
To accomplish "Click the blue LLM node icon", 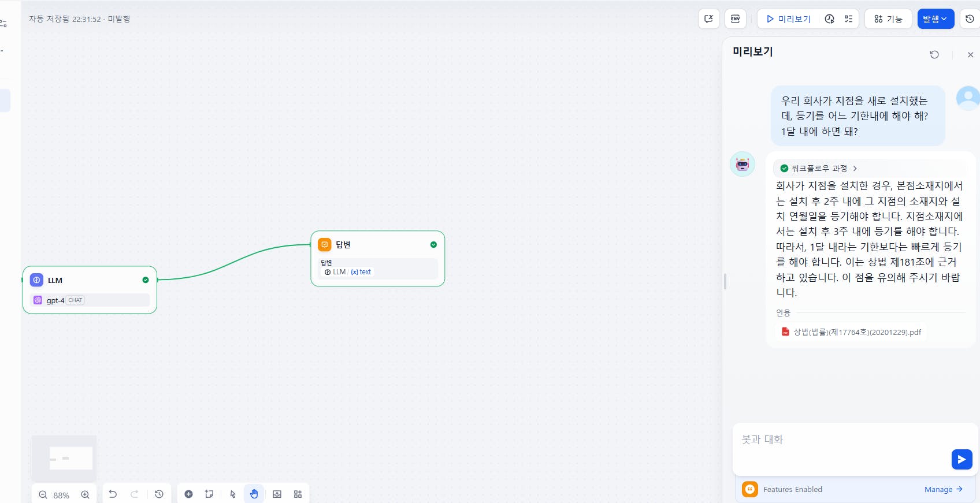I will click(x=36, y=280).
